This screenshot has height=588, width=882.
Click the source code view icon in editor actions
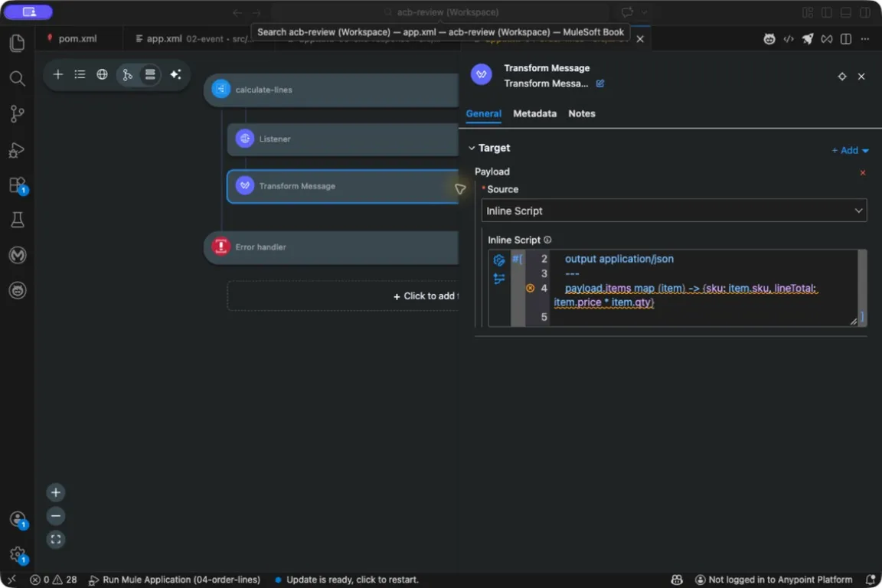coord(788,39)
